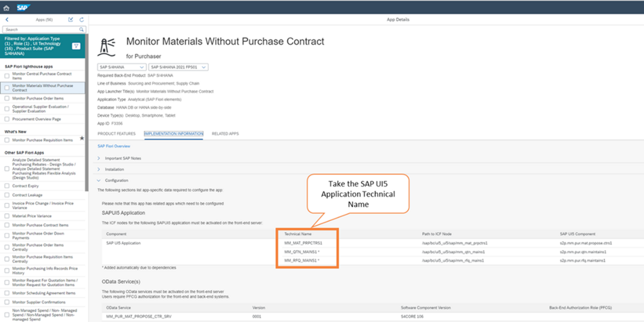Tick the checkbox for Monitor Materials Without Purchase Contract

7,88
